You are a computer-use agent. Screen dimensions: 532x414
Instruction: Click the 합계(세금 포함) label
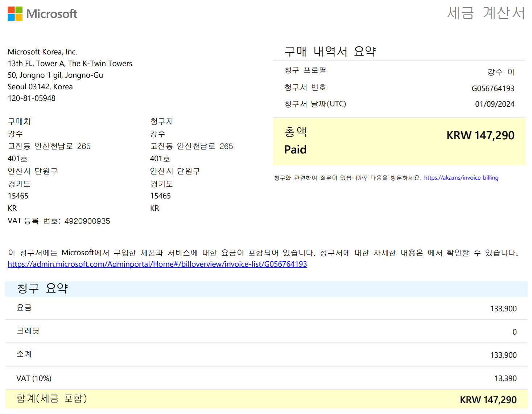52,399
